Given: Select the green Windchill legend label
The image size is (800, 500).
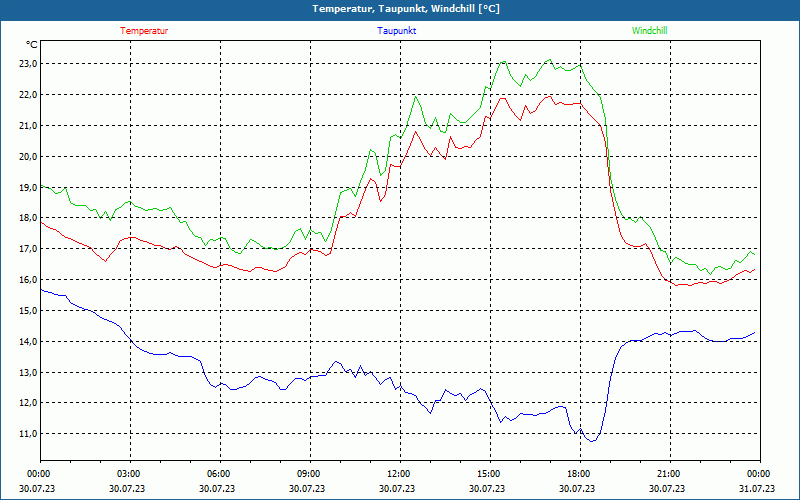Looking at the screenshot, I should (x=649, y=31).
